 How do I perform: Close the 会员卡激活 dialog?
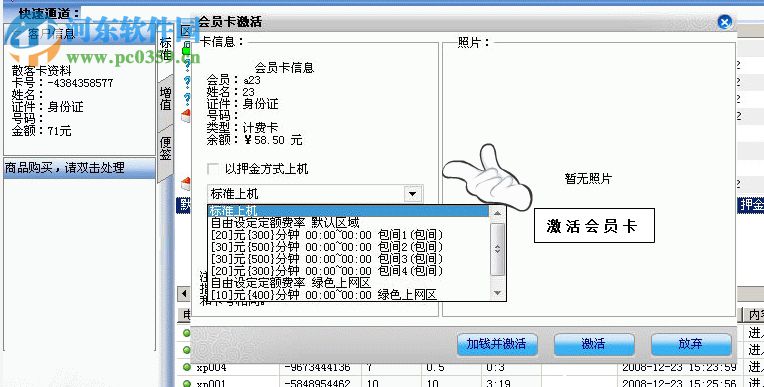725,22
